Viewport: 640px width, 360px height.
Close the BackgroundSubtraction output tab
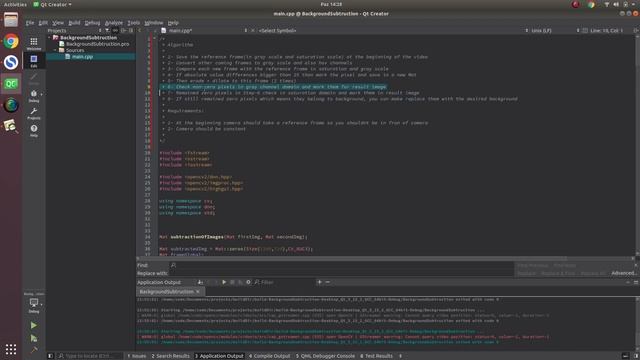198,292
